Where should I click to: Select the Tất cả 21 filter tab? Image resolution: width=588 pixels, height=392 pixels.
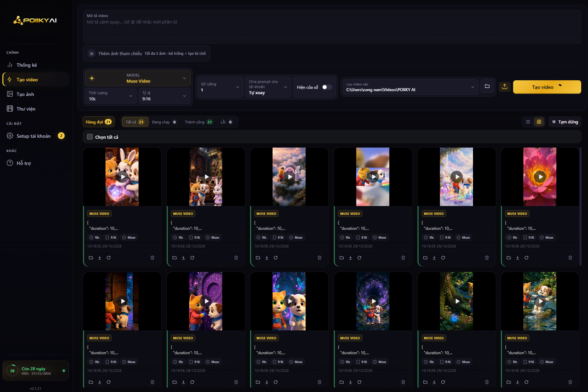click(135, 122)
